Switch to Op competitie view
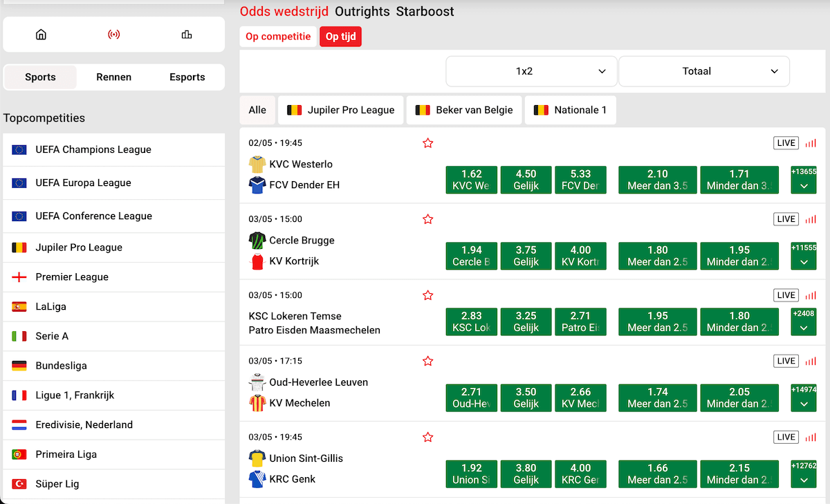This screenshot has height=504, width=830. 277,36
